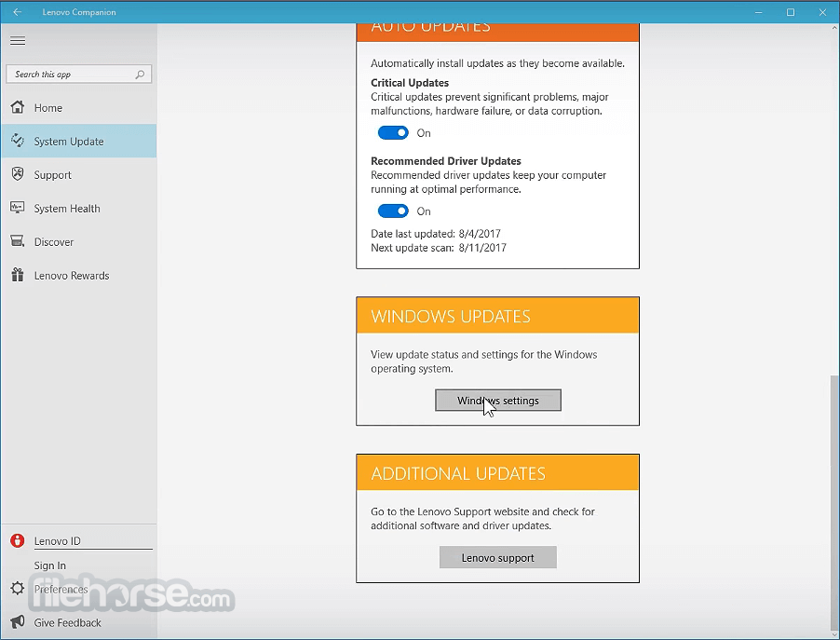Screen dimensions: 840x640
Task: Turn off Critical Updates toggle
Action: (393, 133)
